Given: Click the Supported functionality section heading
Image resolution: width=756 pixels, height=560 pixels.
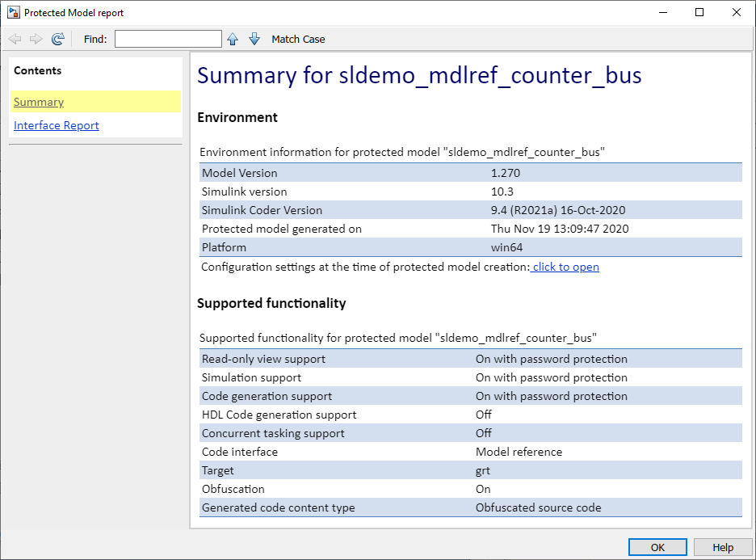Looking at the screenshot, I should (271, 303).
